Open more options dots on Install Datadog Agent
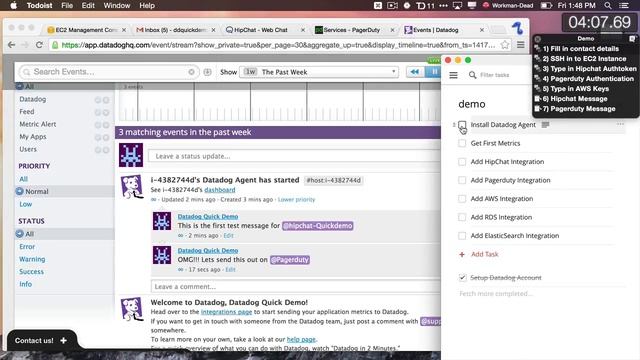 tap(620, 124)
